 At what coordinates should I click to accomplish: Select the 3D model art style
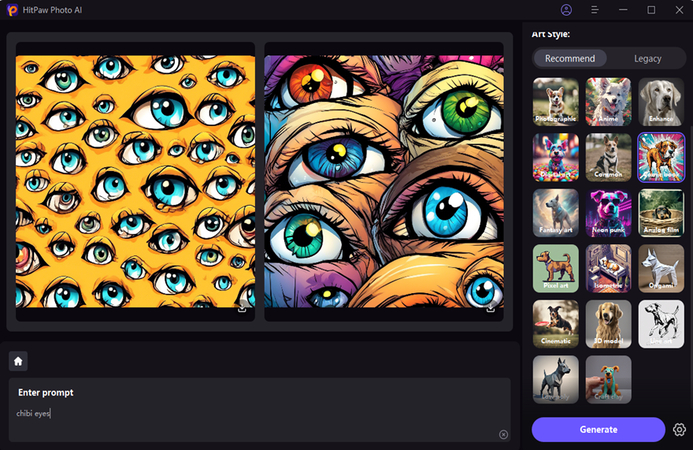click(x=609, y=324)
